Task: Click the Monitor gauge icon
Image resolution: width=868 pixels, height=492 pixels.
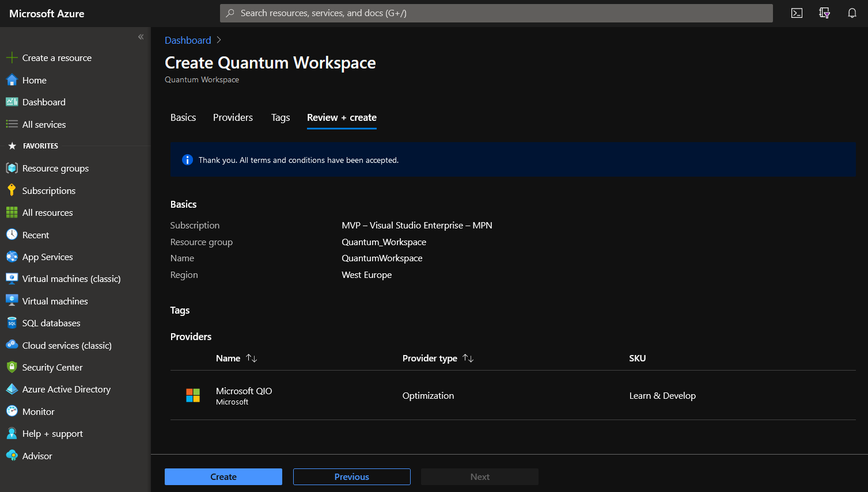Action: [x=12, y=411]
